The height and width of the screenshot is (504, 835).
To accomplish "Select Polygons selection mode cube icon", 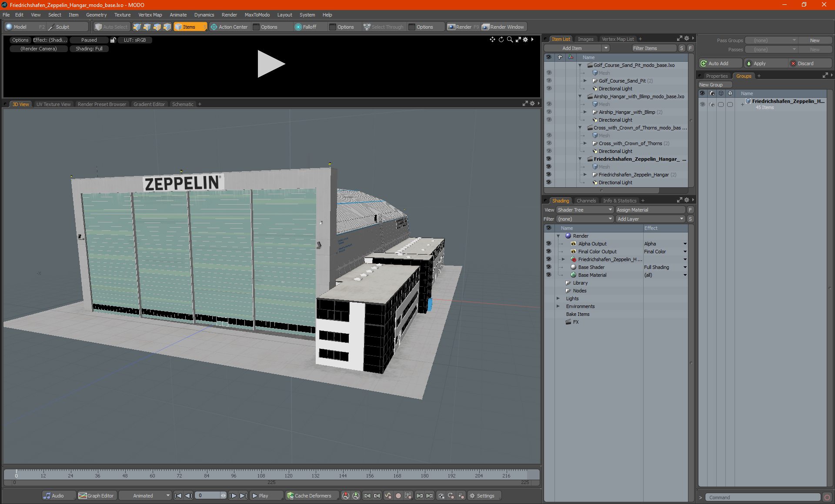I will click(x=157, y=27).
